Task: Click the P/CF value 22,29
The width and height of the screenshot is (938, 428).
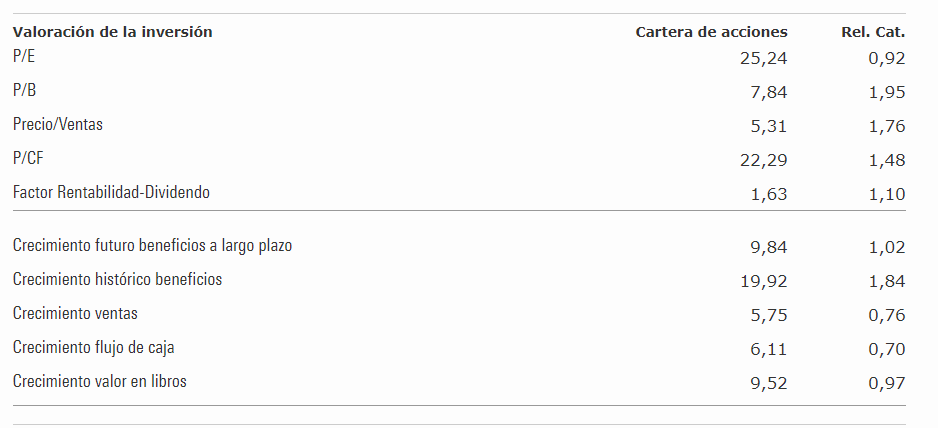Action: (761, 159)
